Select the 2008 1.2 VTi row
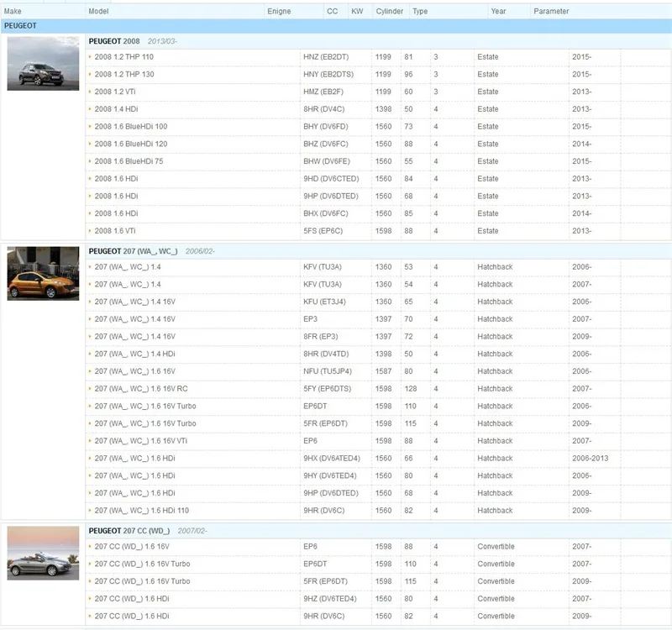Viewport: 672px width, 630px height. (379, 92)
